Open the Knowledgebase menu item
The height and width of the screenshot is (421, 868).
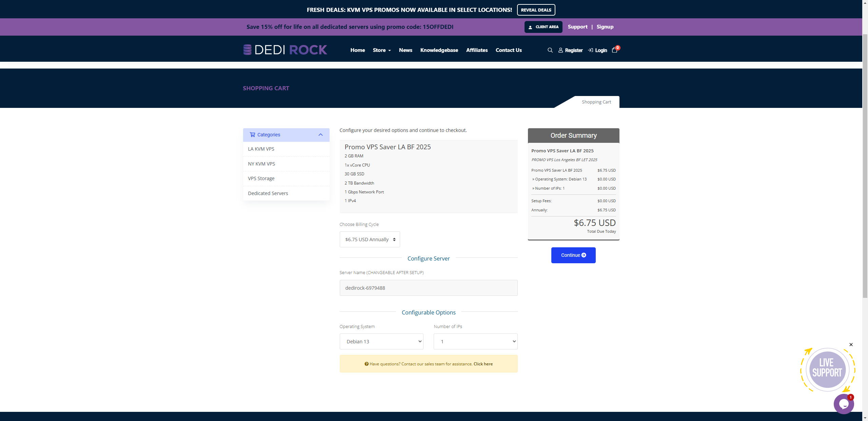439,50
